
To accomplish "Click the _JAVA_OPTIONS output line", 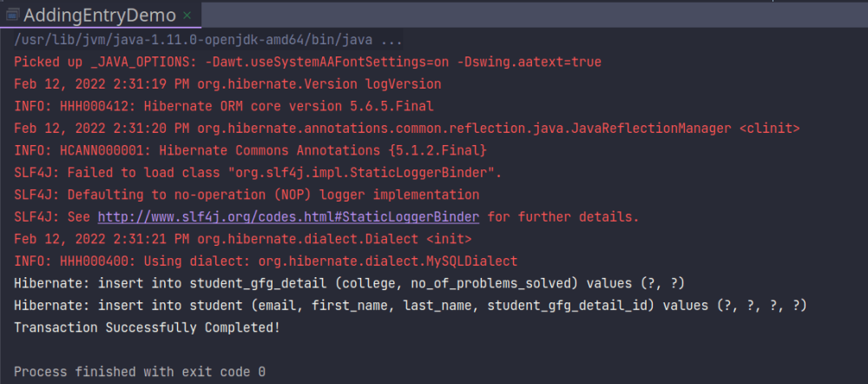I will [307, 63].
